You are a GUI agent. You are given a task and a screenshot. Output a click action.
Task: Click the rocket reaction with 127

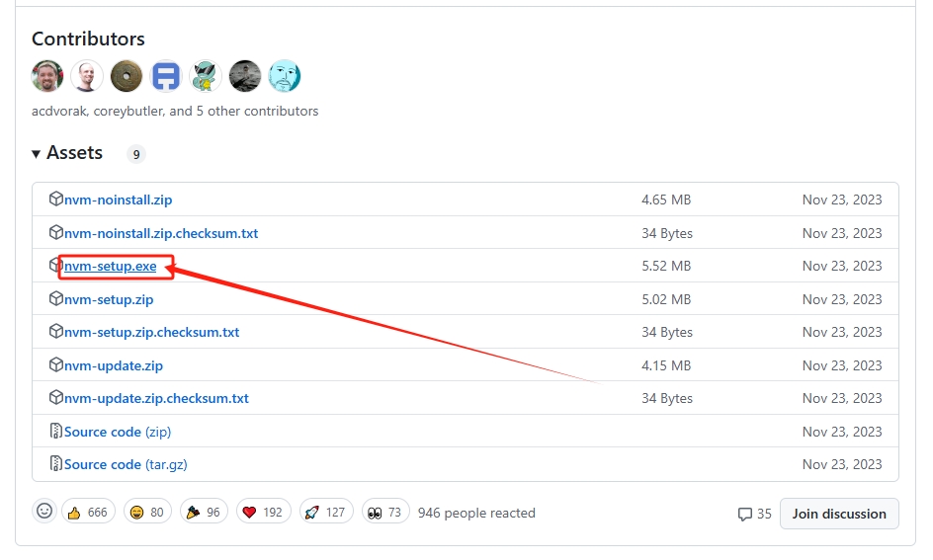point(324,513)
